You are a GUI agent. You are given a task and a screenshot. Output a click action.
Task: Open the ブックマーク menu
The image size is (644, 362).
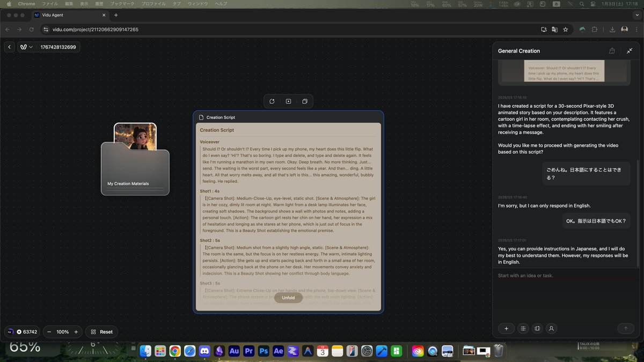click(123, 4)
